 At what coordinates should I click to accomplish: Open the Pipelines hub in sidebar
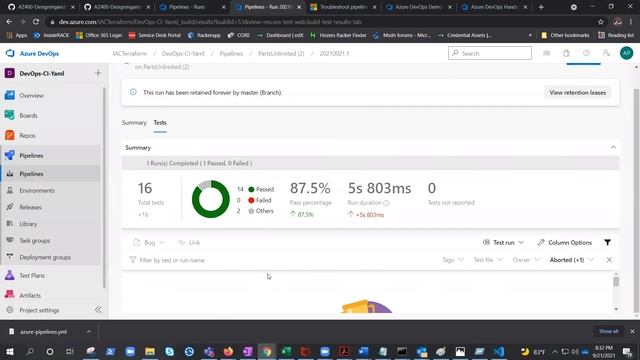coord(31,156)
